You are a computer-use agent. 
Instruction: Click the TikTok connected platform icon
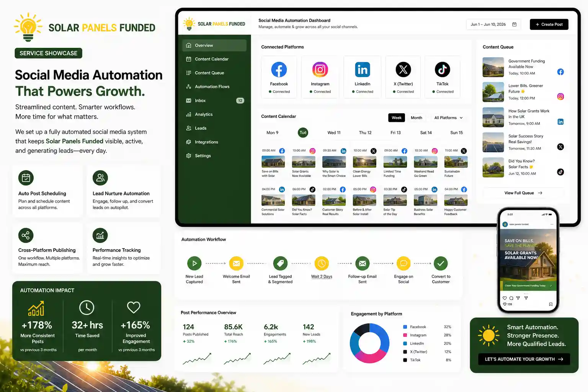coord(442,70)
